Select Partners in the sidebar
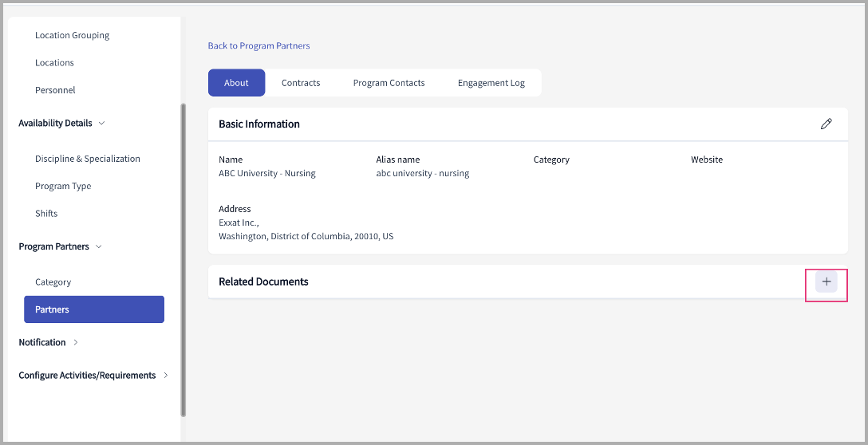The image size is (868, 445). 94,309
